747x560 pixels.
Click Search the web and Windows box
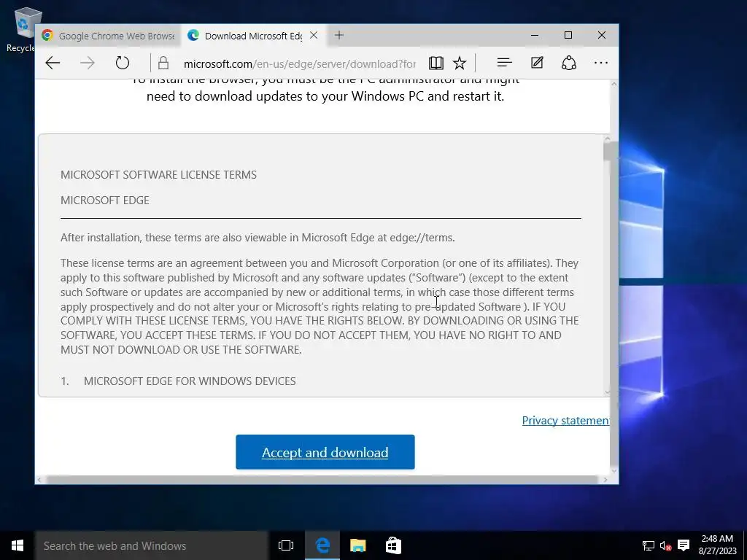pos(152,545)
